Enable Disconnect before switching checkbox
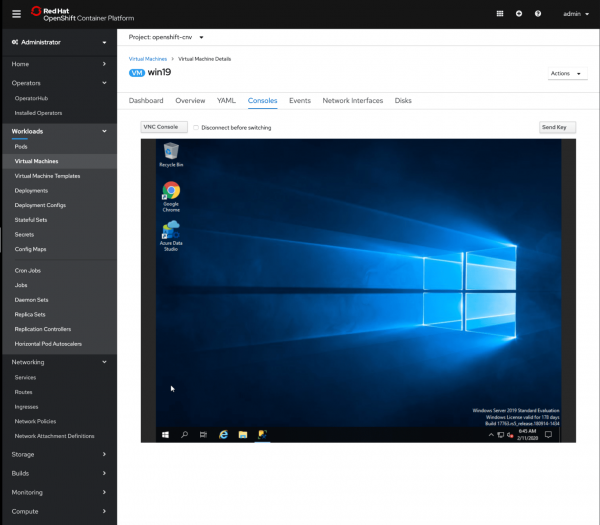The image size is (600, 525). [x=196, y=128]
